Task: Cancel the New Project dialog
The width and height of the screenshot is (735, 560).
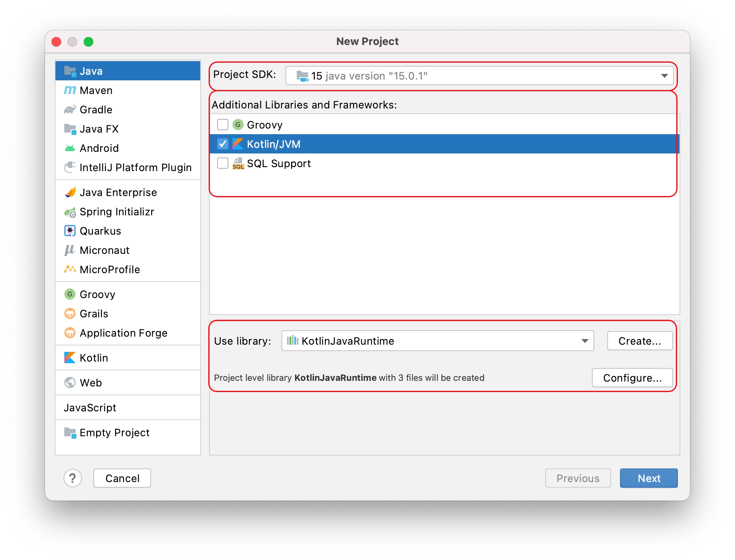Action: pyautogui.click(x=122, y=478)
